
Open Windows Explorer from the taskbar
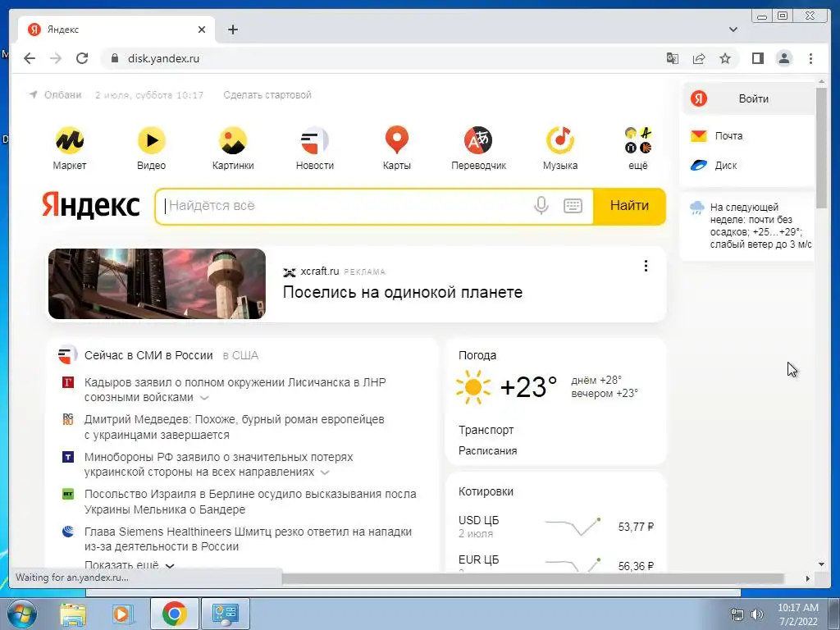click(x=72, y=614)
